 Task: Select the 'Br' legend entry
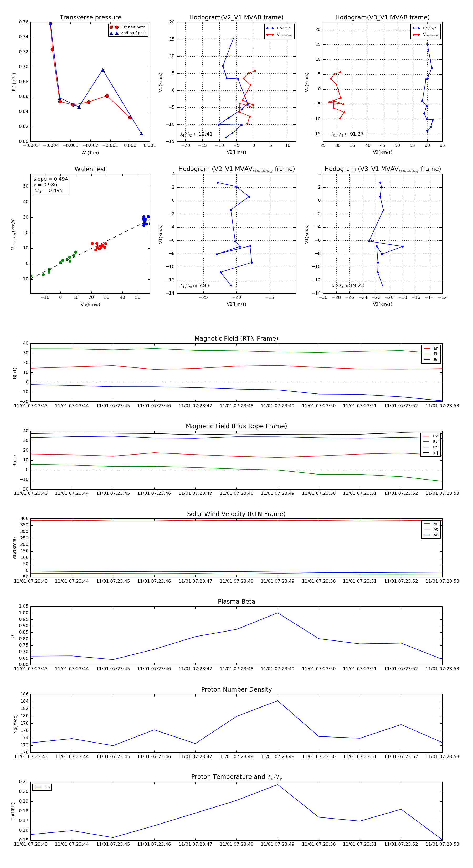coord(431,349)
